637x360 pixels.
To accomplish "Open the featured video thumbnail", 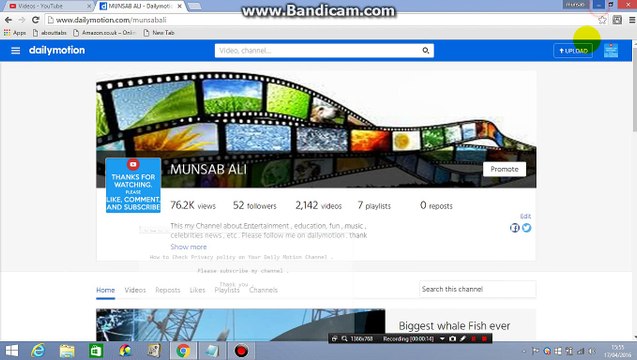I will point(240,325).
